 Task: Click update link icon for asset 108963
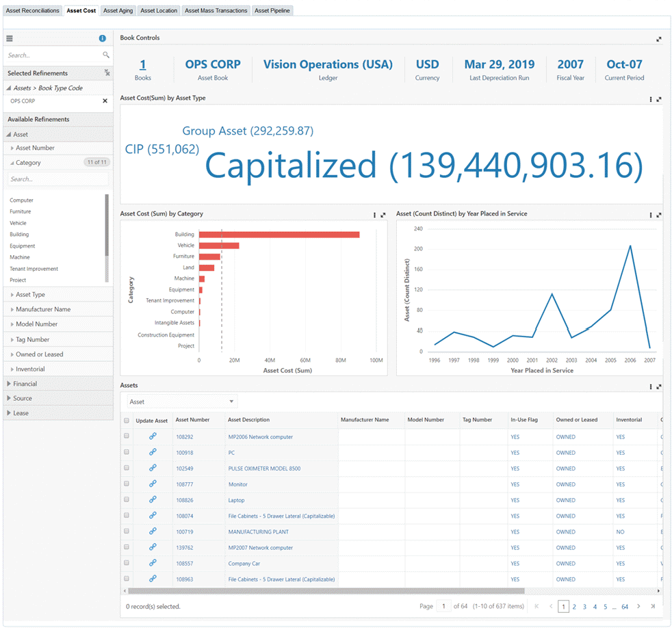[153, 579]
